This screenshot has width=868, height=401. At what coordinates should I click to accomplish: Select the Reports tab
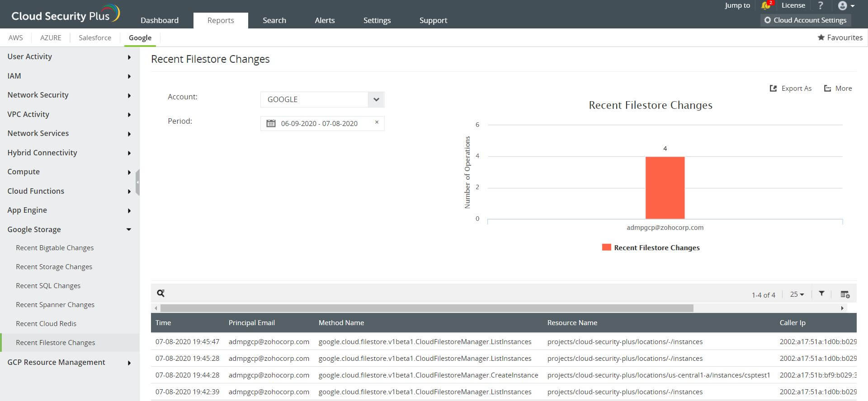(221, 20)
